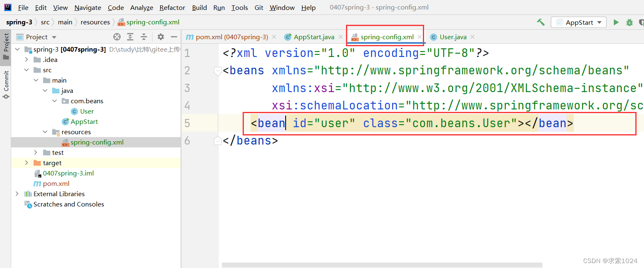Click resources in the breadcrumb bar
The height and width of the screenshot is (268, 644).
pos(95,22)
